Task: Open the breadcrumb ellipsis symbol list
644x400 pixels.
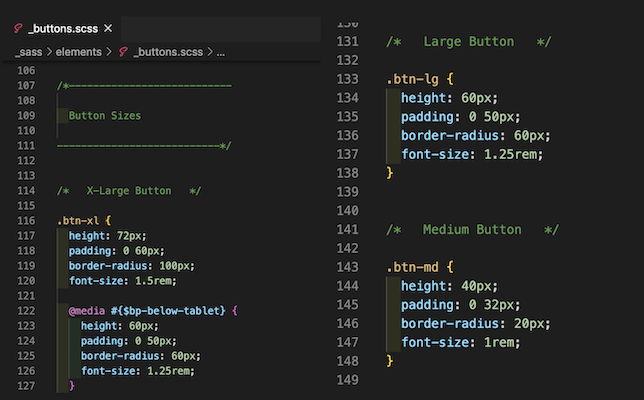Action: point(221,53)
